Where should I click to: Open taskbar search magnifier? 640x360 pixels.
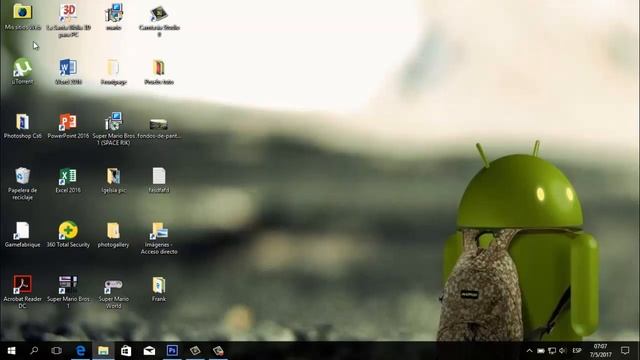[x=34, y=351]
